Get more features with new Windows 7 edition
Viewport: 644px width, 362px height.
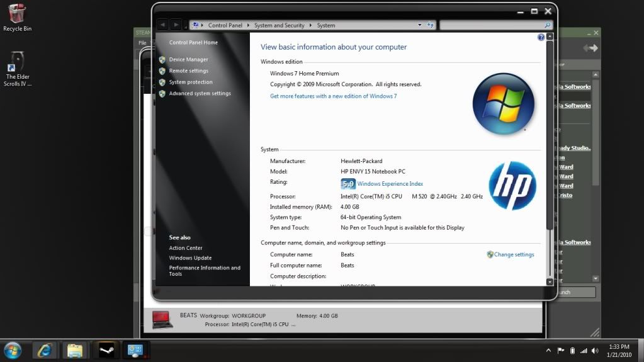point(333,96)
